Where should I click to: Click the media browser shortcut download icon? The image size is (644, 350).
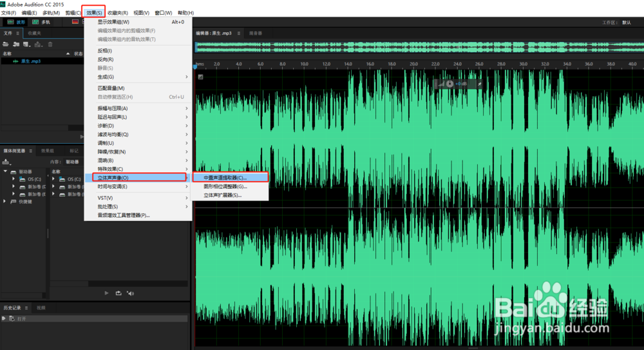click(6, 162)
